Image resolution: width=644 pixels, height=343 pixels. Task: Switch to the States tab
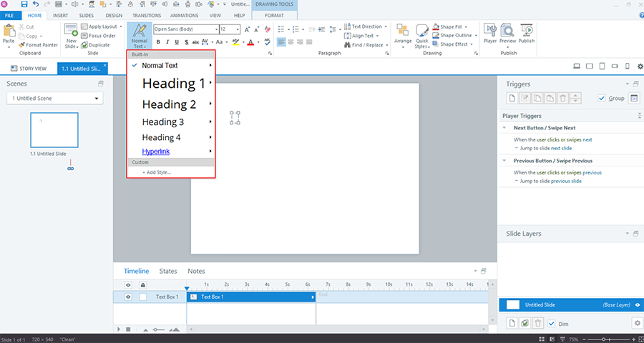pyautogui.click(x=168, y=272)
